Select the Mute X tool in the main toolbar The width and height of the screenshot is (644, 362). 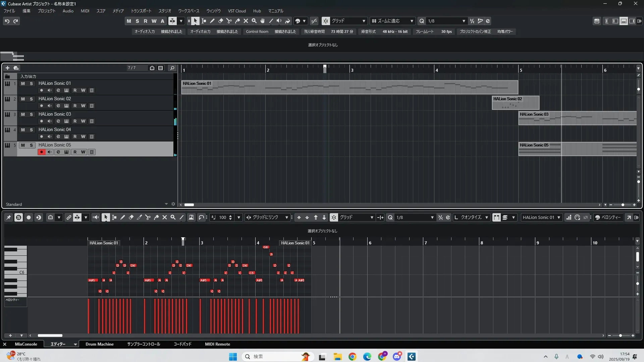(x=246, y=21)
